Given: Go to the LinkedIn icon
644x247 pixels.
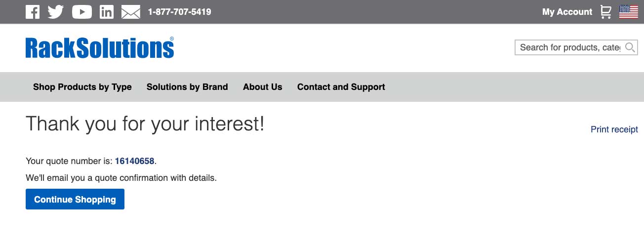Looking at the screenshot, I should tap(107, 12).
